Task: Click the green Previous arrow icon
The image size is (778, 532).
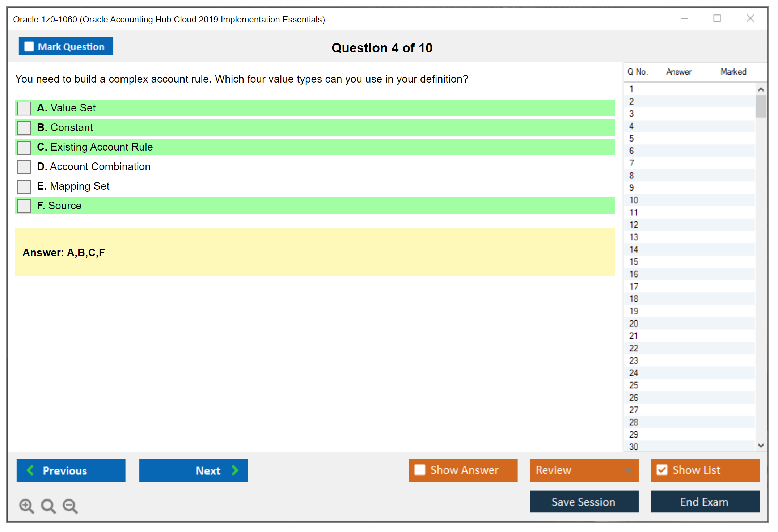Action: point(31,470)
